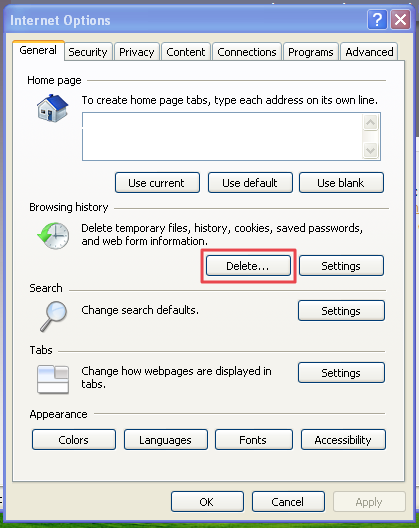
Task: Click home page scrollbar down arrow
Action: coord(370,150)
